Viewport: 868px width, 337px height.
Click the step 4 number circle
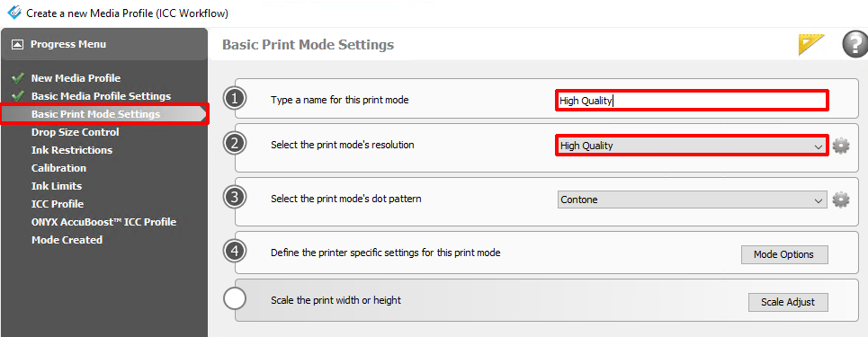(236, 253)
